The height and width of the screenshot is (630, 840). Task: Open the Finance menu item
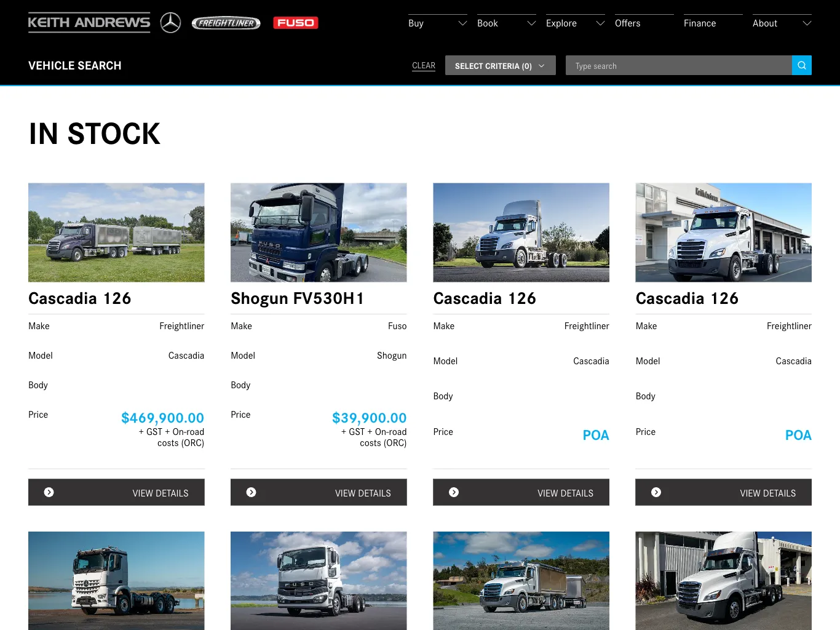click(x=700, y=23)
